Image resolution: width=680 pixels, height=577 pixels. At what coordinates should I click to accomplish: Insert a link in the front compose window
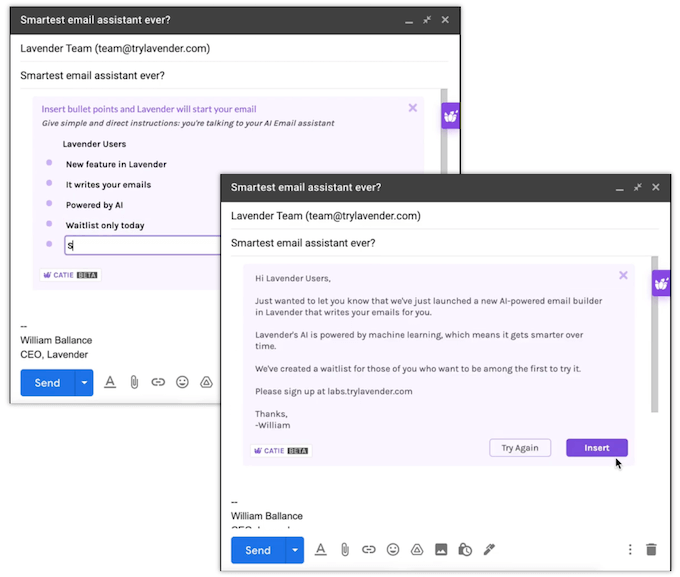(x=369, y=550)
